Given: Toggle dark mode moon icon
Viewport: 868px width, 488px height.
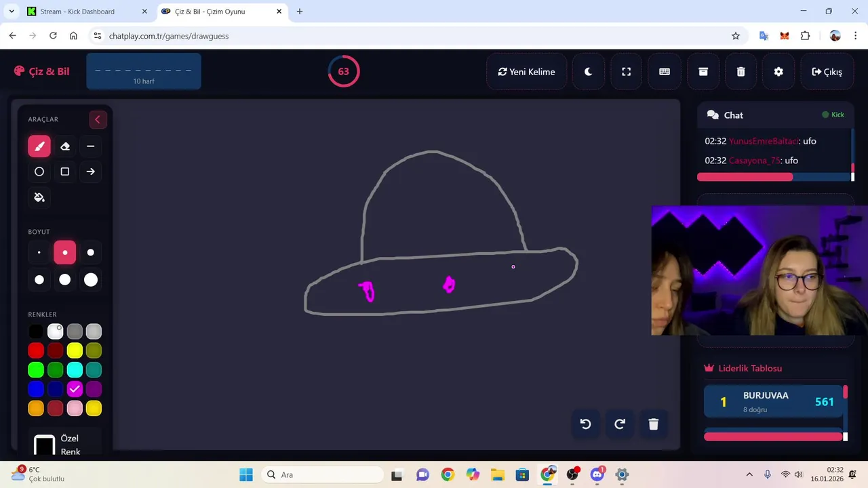Looking at the screenshot, I should [x=588, y=72].
